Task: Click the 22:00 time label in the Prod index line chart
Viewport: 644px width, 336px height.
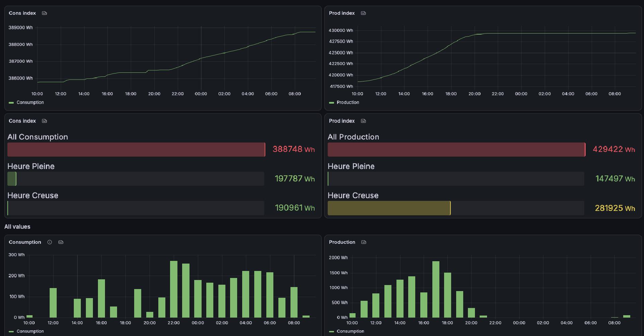Action: 498,94
